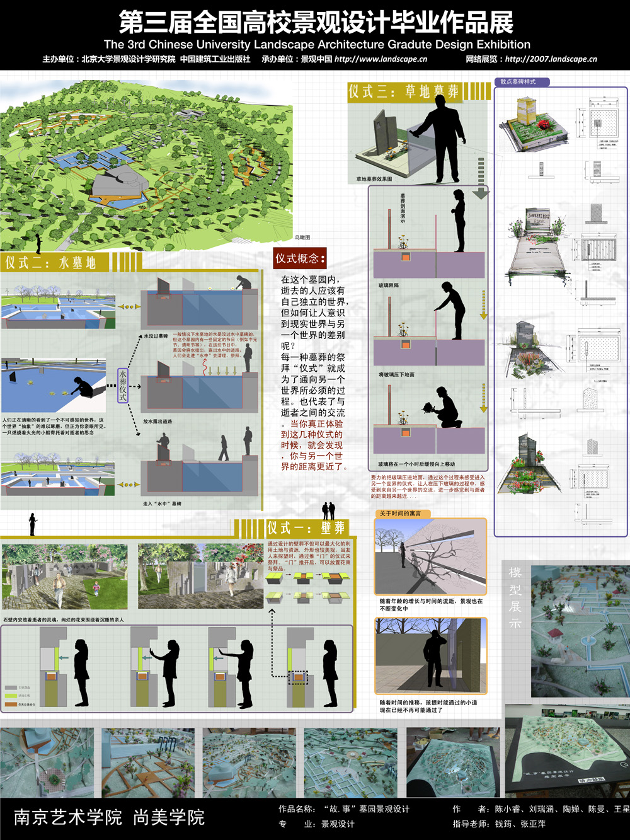Click the 玻璃将在一个小时后缓慢向上移动 caption
630x840 pixels.
click(416, 464)
